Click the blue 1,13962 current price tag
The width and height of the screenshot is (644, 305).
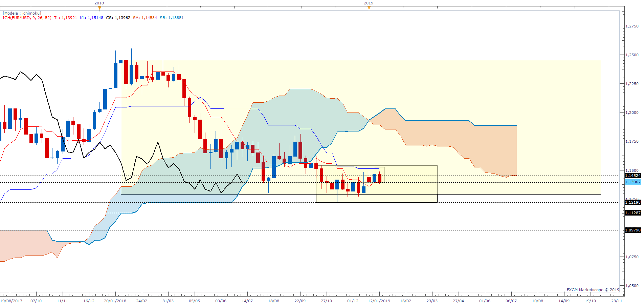[x=632, y=182]
